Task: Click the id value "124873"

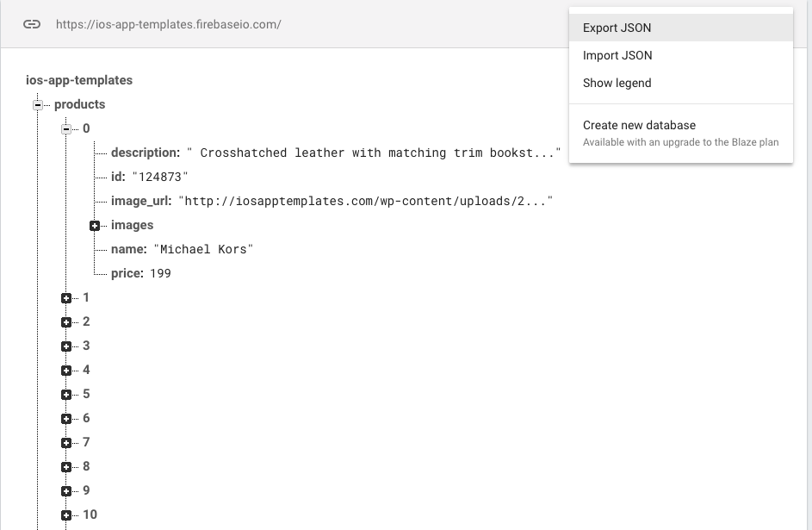Action: pos(159,177)
